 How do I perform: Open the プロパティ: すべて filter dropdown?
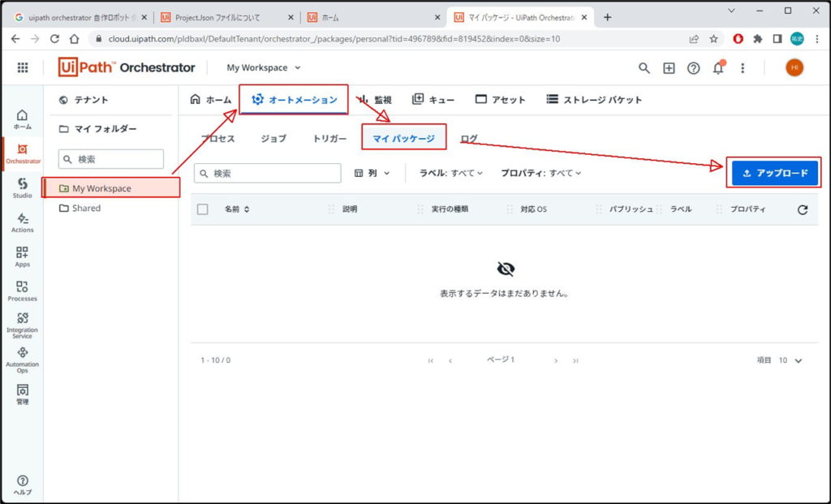[x=541, y=174]
